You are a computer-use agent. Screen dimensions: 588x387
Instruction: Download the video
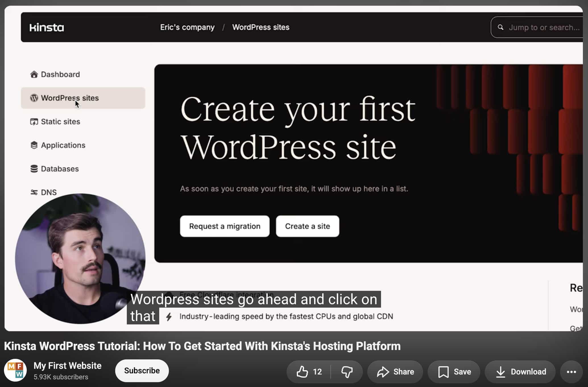(520, 372)
